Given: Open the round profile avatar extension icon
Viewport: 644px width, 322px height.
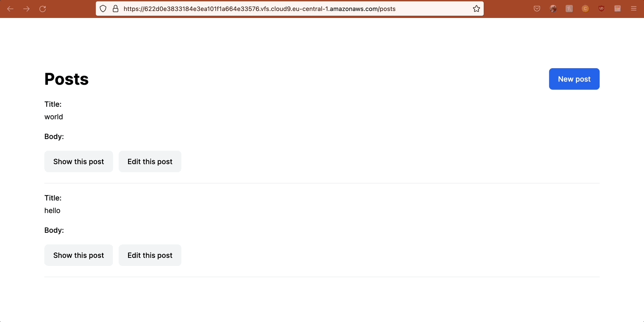Looking at the screenshot, I should point(553,9).
